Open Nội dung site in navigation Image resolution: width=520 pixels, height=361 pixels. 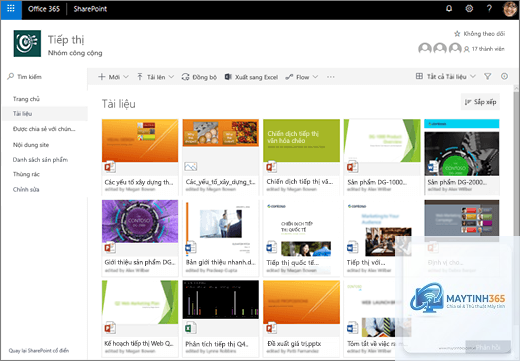31,145
